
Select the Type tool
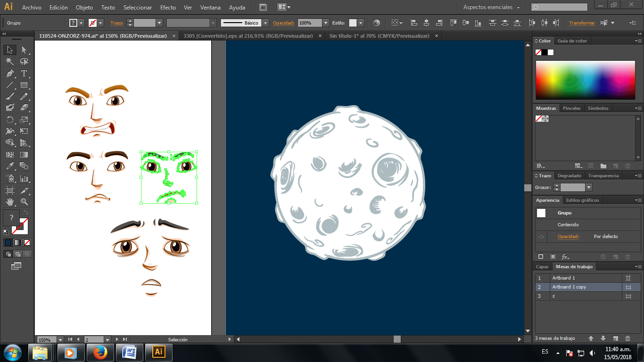24,74
